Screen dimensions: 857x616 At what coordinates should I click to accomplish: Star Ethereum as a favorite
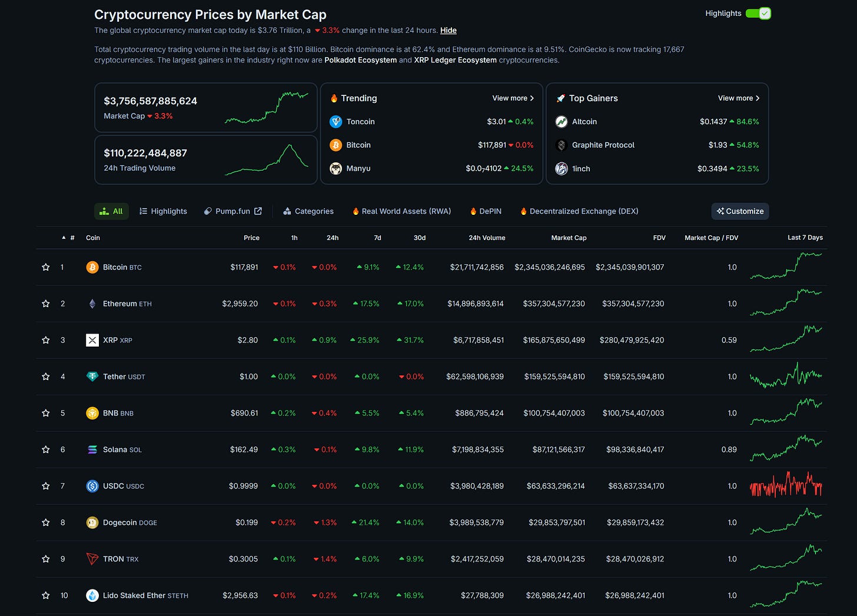[x=46, y=304]
